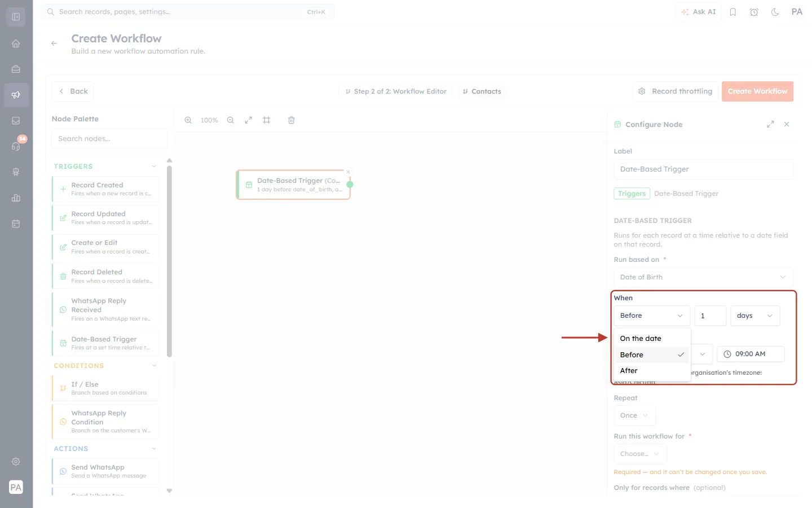Click the Triggers tag in Configure Node
The height and width of the screenshot is (508, 812).
point(632,194)
